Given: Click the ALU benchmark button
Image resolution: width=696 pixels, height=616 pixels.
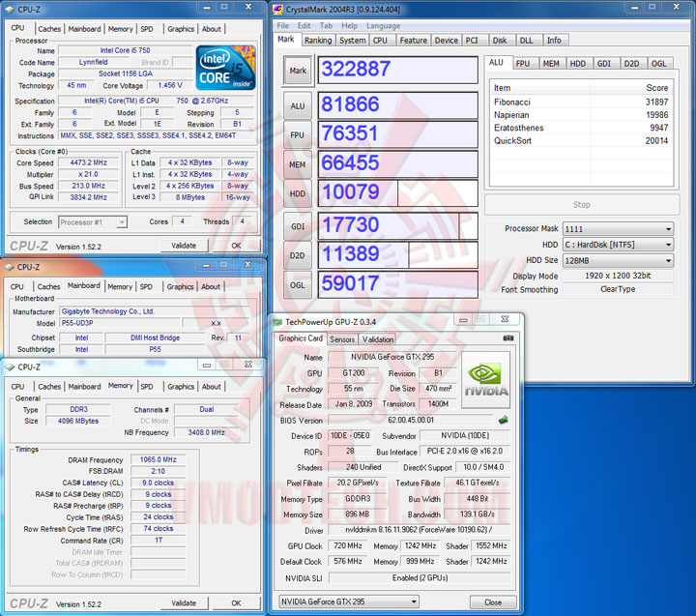Looking at the screenshot, I should point(298,106).
